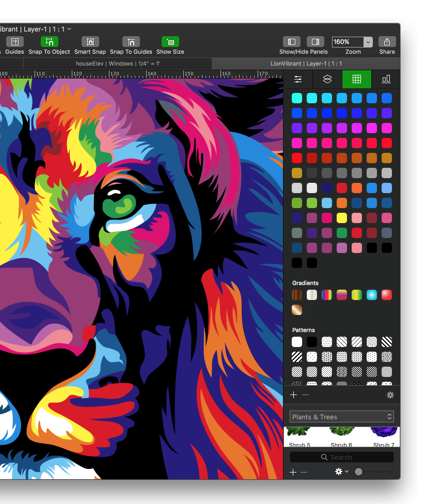Image resolution: width=426 pixels, height=504 pixels.
Task: Apply the yellow-green gradient swatch
Action: (x=357, y=295)
